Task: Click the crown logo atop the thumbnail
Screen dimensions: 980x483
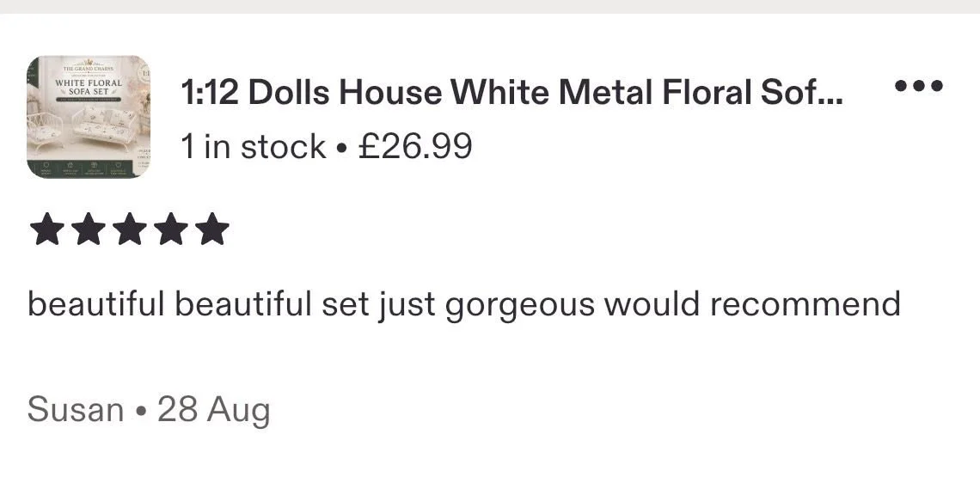Action: (89, 63)
